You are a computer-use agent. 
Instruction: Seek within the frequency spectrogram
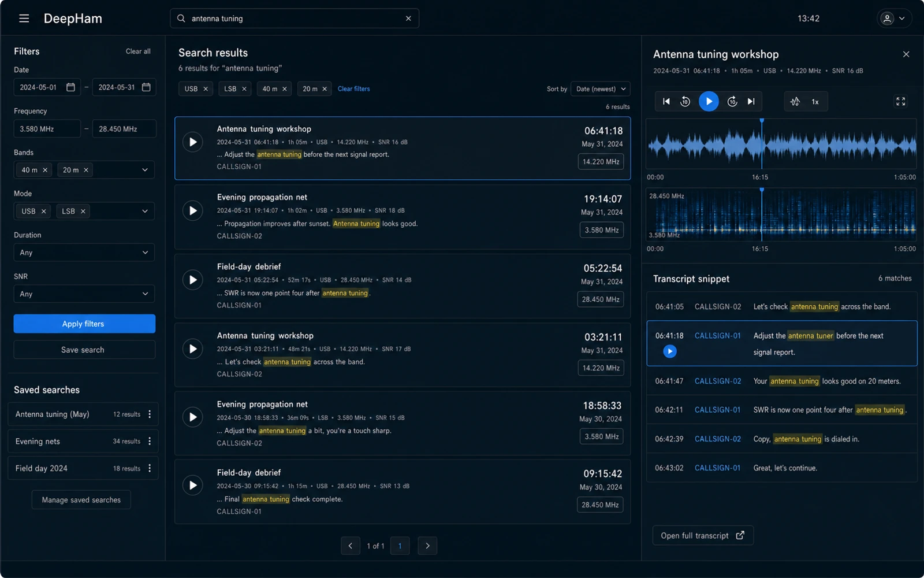click(781, 215)
